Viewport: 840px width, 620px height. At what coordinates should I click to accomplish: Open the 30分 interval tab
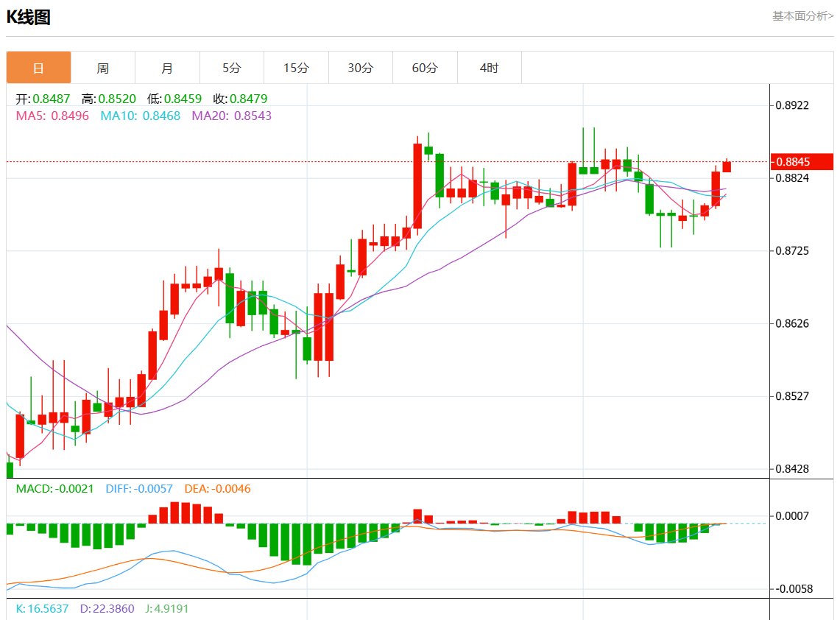[361, 68]
